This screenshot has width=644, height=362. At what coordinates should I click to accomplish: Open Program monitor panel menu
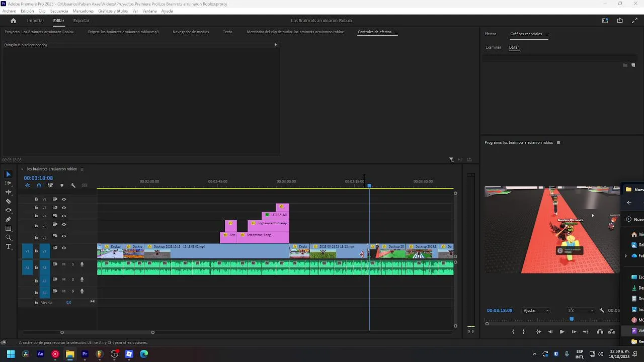pyautogui.click(x=558, y=142)
